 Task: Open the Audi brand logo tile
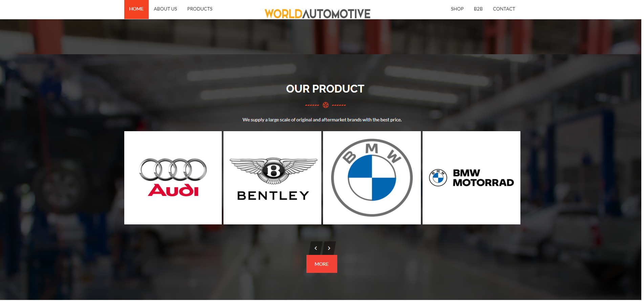coord(173,178)
